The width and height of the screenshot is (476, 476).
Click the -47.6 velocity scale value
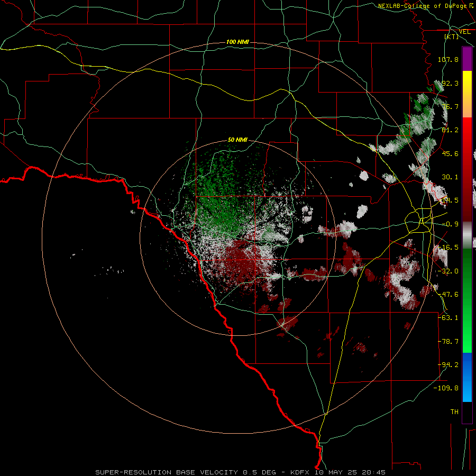tap(448, 295)
